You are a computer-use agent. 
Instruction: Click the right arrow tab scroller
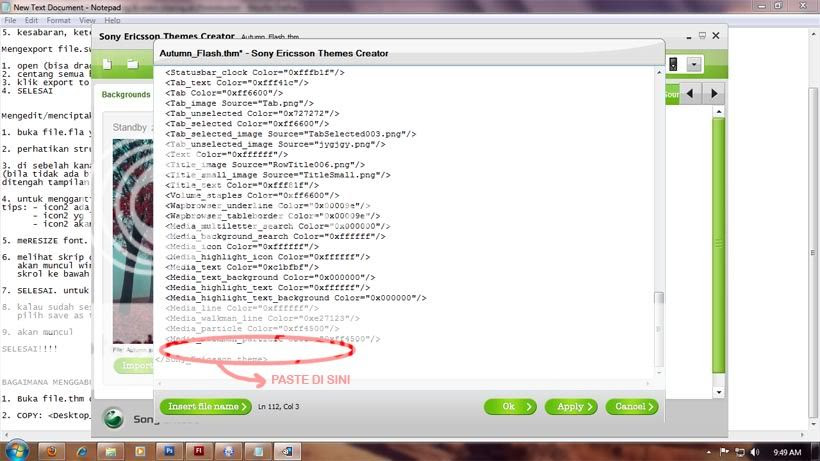coord(714,94)
